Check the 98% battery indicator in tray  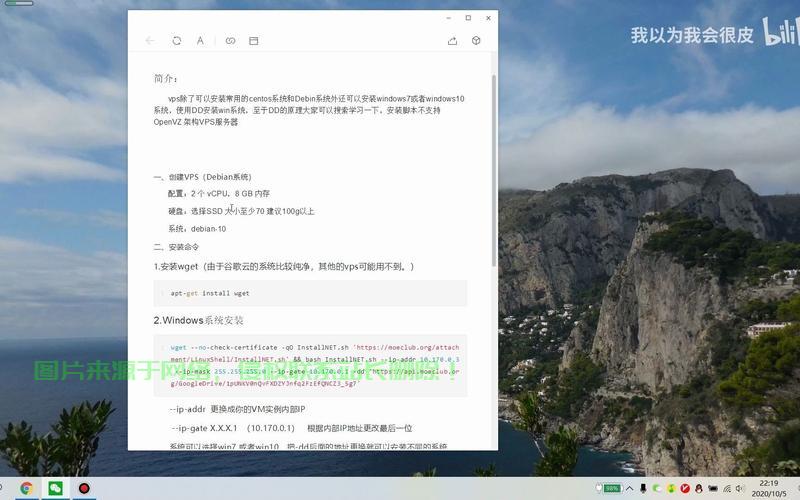(609, 488)
